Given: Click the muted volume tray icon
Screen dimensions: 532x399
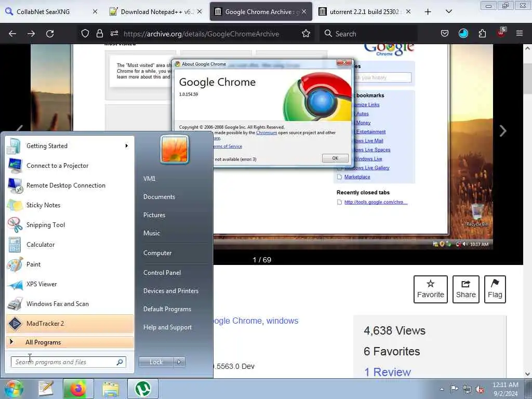Looking at the screenshot, I should click(x=480, y=390).
